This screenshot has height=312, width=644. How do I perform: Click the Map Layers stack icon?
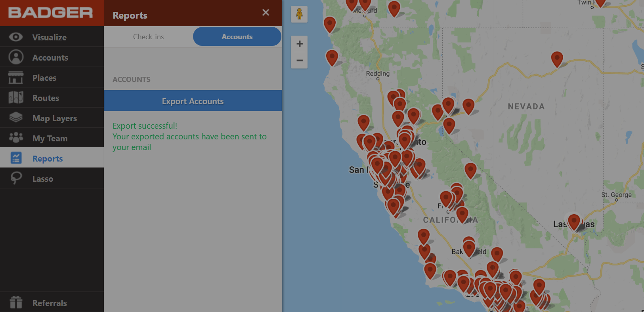(16, 117)
